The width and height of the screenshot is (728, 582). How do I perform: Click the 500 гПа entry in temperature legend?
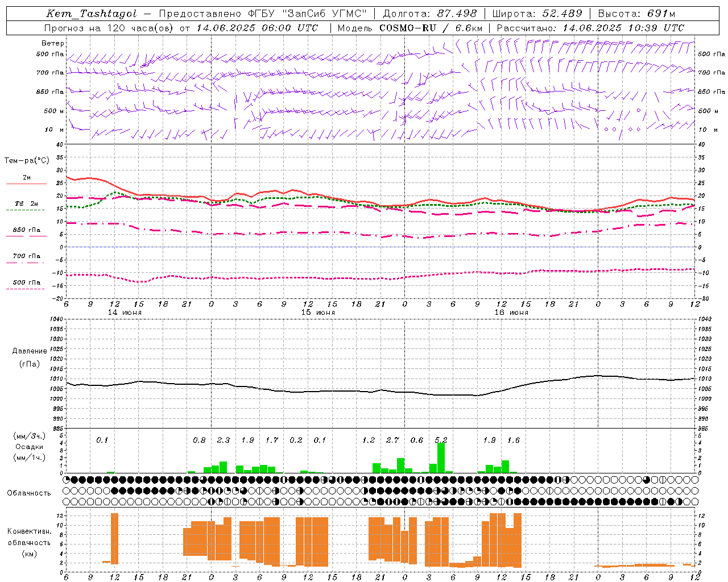point(27,282)
